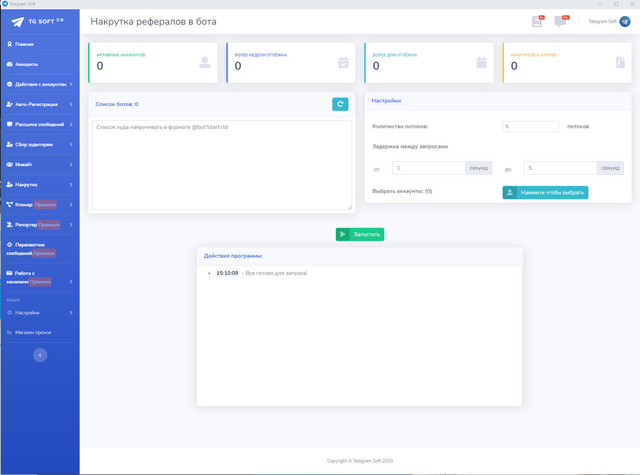Click the user icon in active accounts card
The image size is (640, 475).
pos(204,62)
